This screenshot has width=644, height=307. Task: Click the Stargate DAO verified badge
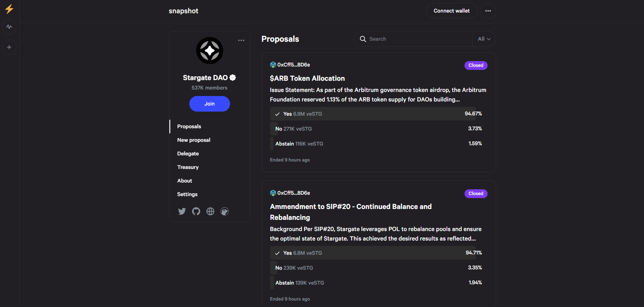(x=232, y=77)
